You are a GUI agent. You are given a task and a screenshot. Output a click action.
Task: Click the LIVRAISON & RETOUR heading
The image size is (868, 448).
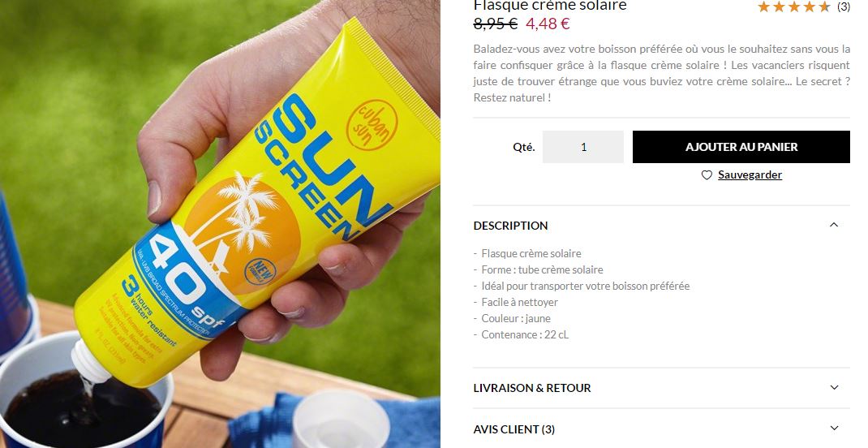tap(532, 388)
